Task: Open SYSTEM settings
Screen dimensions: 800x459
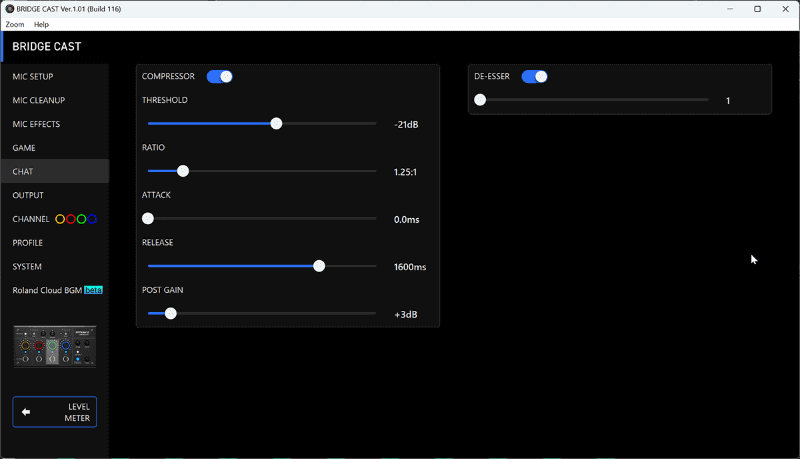Action: pos(55,266)
